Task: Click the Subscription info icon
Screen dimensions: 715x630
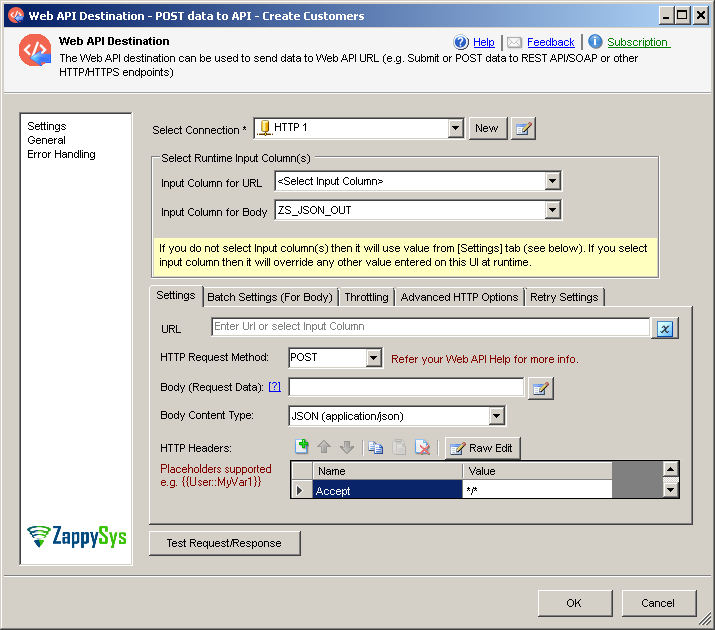Action: point(595,41)
